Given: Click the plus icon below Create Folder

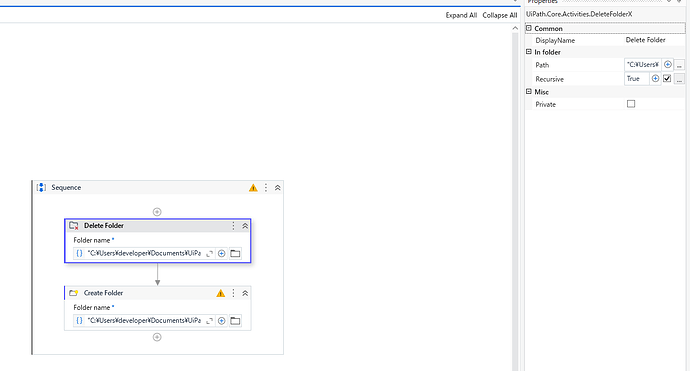Looking at the screenshot, I should pos(157,337).
